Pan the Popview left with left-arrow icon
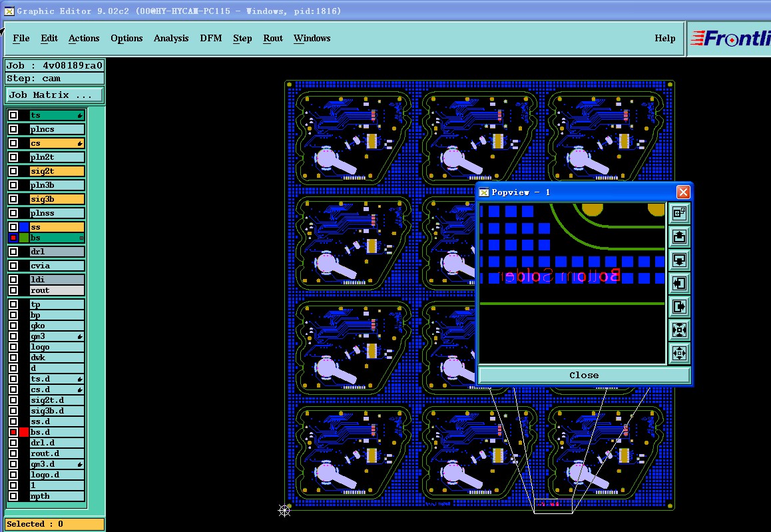 [x=679, y=283]
